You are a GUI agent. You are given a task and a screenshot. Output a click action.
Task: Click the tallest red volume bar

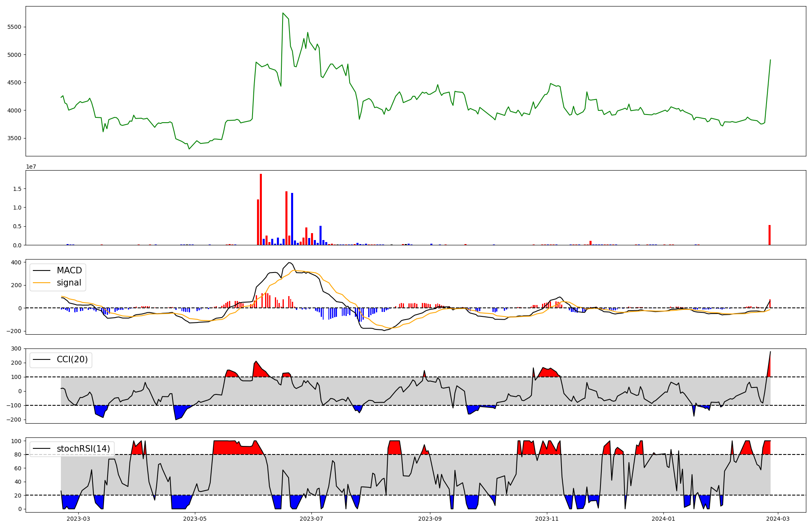point(261,209)
